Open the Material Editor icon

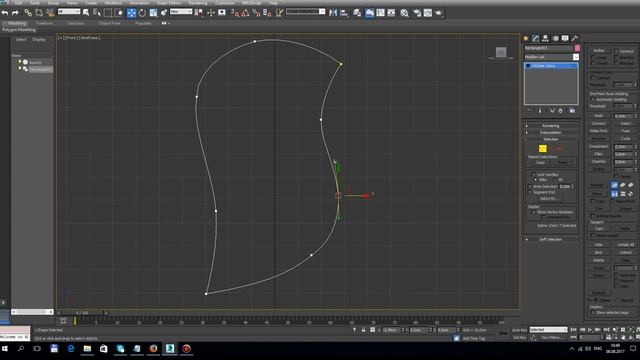click(x=404, y=13)
